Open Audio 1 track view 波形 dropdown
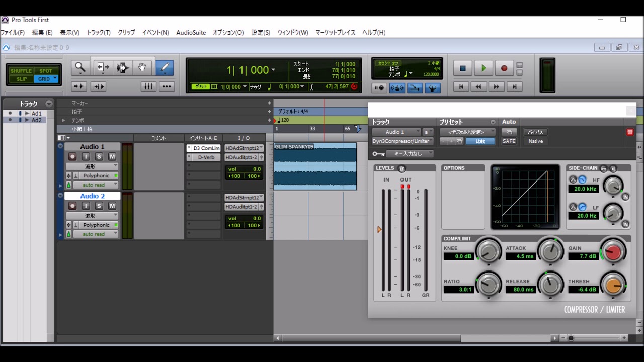Screen dimensions: 644x362 92,166
